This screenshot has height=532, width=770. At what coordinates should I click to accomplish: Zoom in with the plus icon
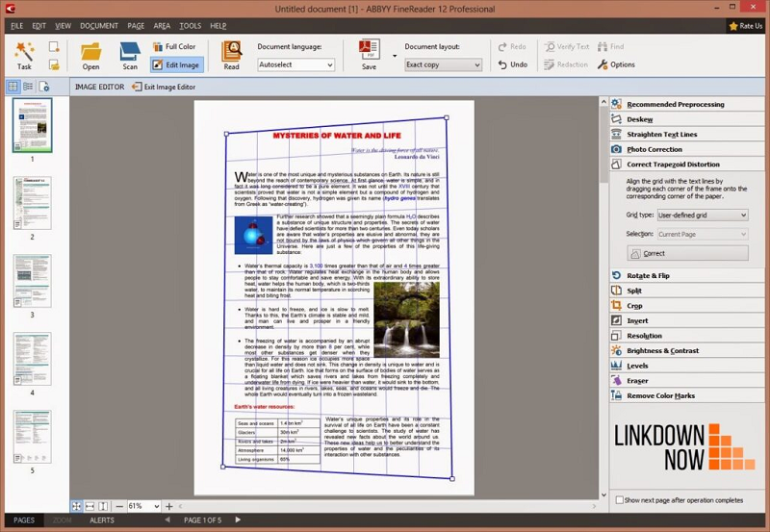tap(169, 506)
